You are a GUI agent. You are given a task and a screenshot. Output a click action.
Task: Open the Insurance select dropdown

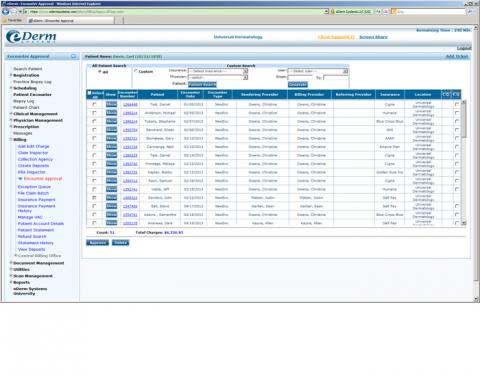tap(218, 71)
